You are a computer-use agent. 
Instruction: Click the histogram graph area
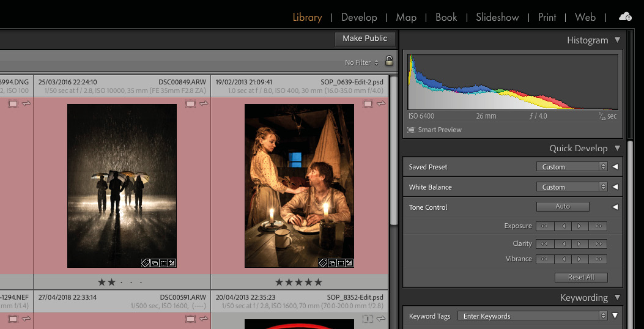click(513, 82)
